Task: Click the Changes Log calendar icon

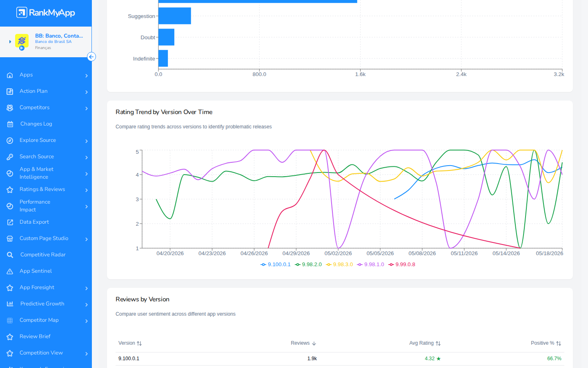Action: pyautogui.click(x=10, y=124)
